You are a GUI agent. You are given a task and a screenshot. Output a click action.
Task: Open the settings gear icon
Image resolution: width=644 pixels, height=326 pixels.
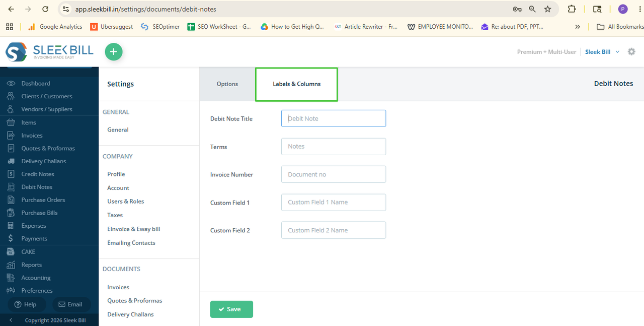631,52
